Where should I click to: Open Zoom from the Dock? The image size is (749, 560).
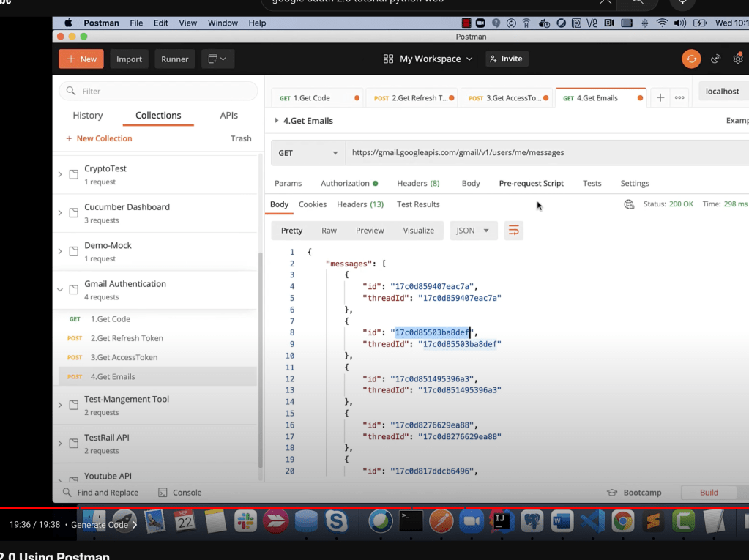tap(471, 521)
